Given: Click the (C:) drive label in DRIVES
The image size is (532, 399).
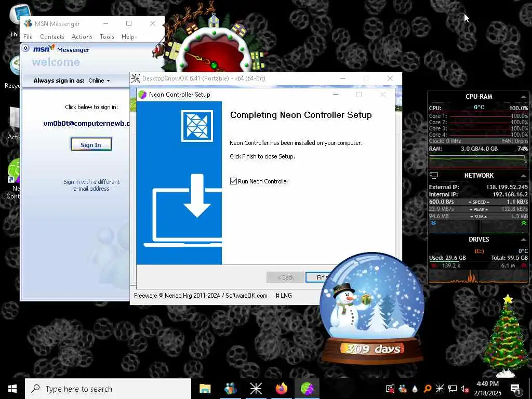Looking at the screenshot, I should tap(478, 251).
